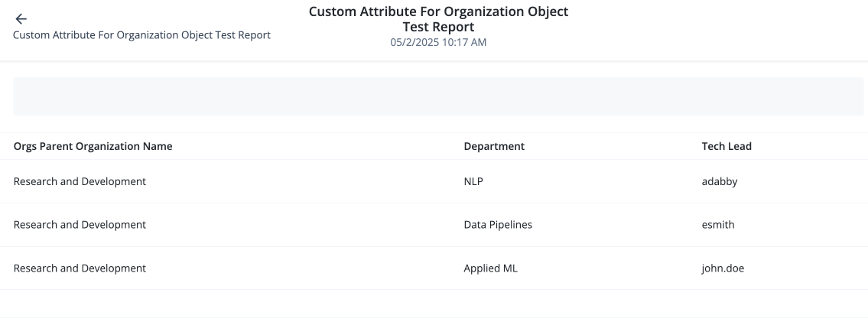The width and height of the screenshot is (868, 322).
Task: Click tech lead adabby
Action: pos(720,181)
